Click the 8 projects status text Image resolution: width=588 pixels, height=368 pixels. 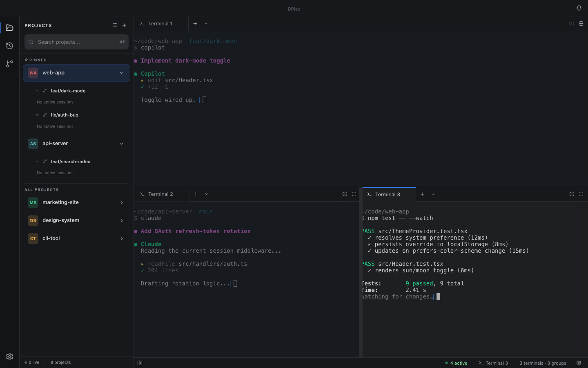pos(60,362)
